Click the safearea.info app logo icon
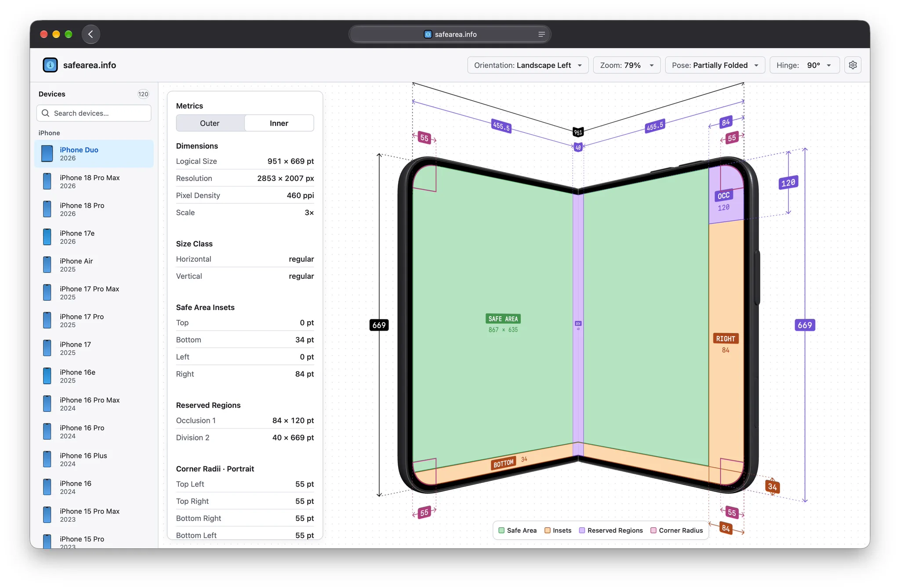 tap(50, 65)
